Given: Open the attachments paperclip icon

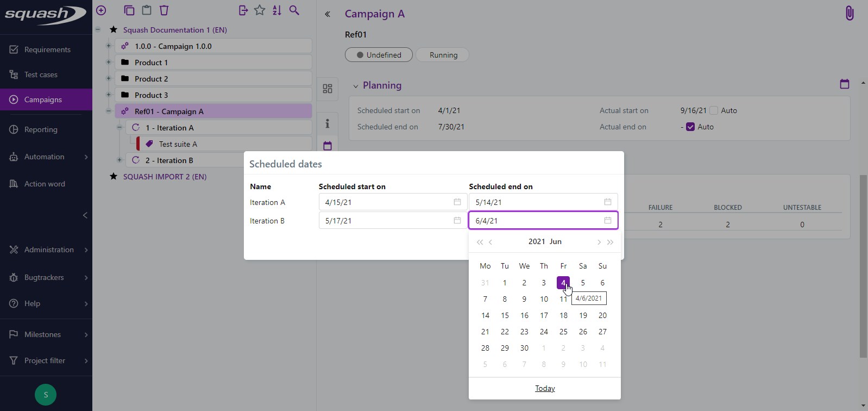Looking at the screenshot, I should (x=850, y=13).
